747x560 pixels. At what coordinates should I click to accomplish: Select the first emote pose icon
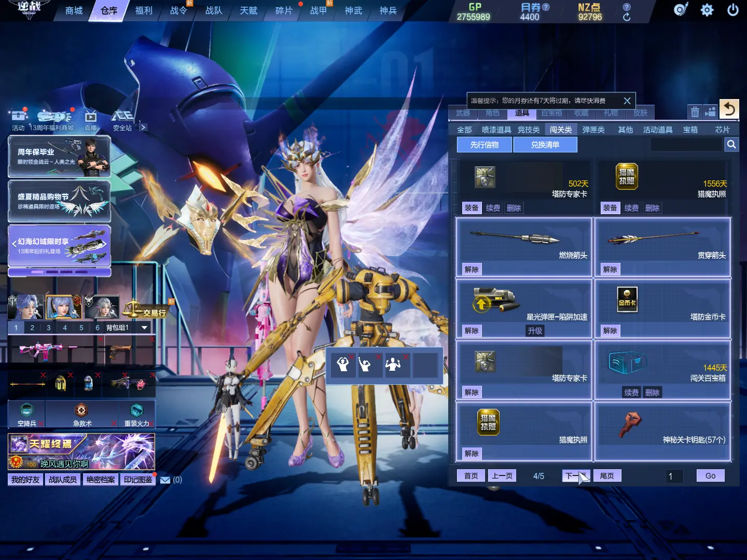coord(343,365)
